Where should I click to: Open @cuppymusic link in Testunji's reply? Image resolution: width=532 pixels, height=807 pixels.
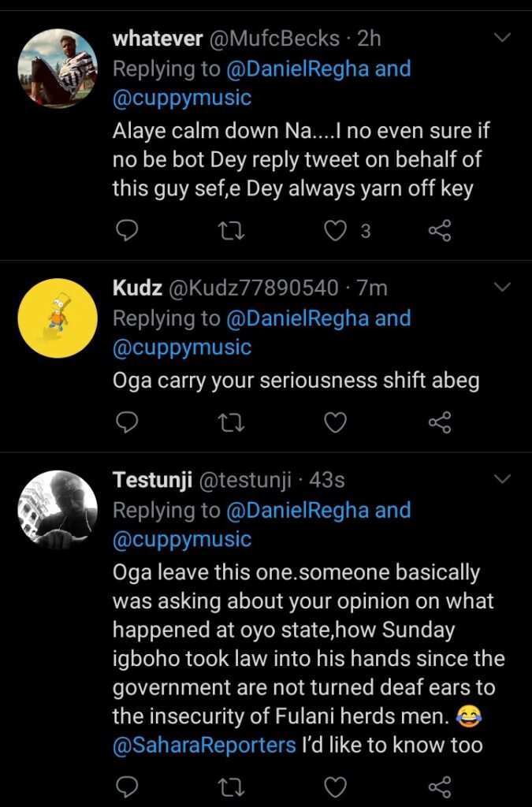182,540
